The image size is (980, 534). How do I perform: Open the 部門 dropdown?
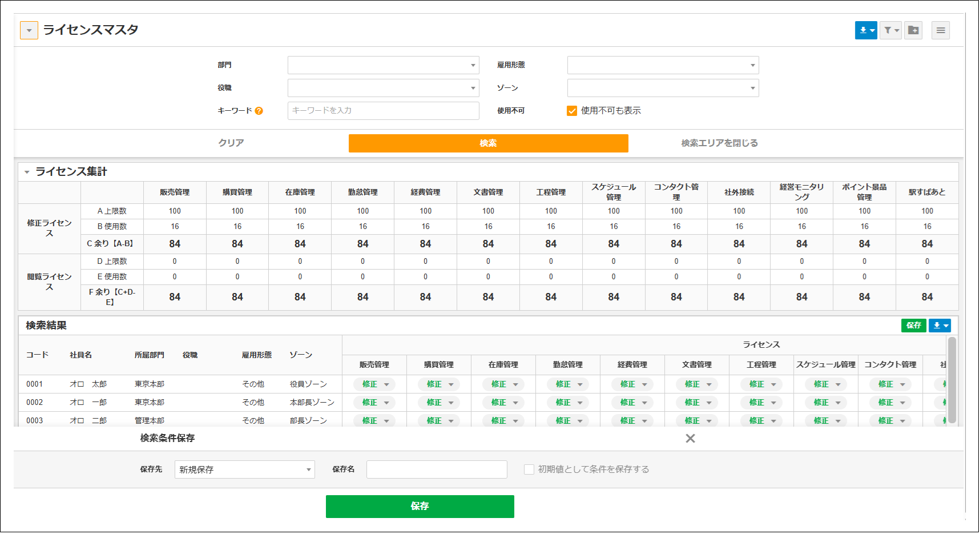[383, 65]
